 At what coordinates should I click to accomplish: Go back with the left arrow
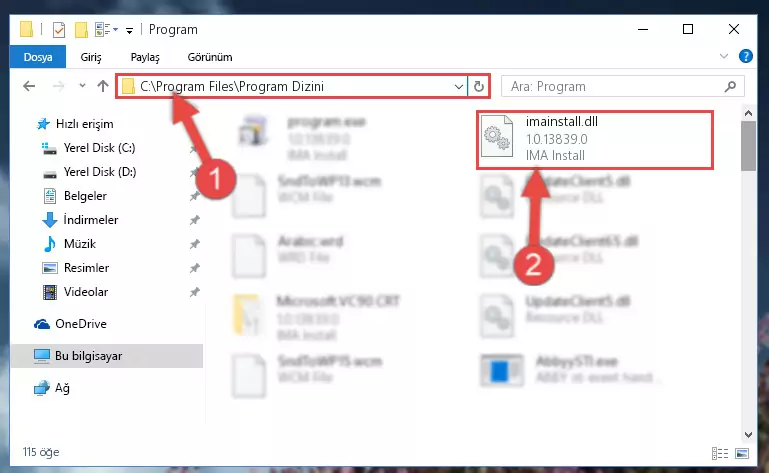(29, 86)
